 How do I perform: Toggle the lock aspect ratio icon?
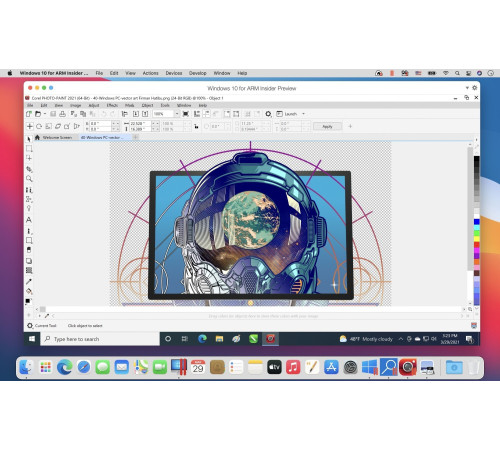point(196,127)
